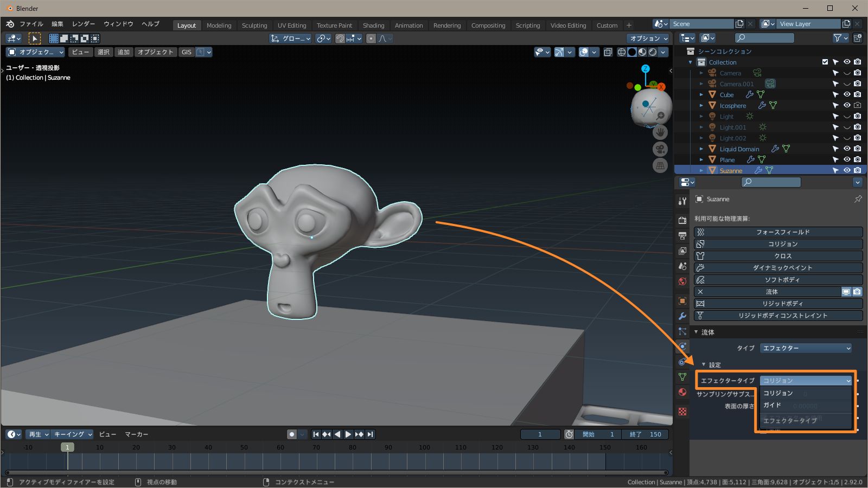Click frame 1 playhead marker in timeline
The height and width of the screenshot is (488, 868).
click(x=67, y=447)
